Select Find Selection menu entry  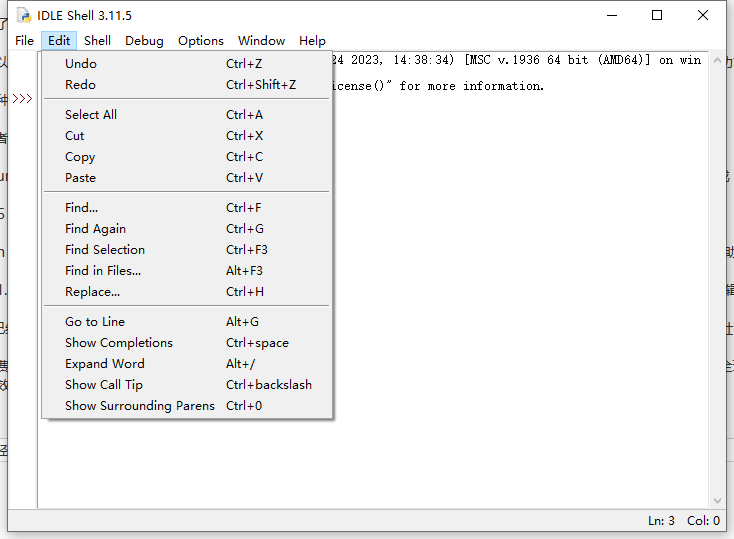[x=187, y=250]
